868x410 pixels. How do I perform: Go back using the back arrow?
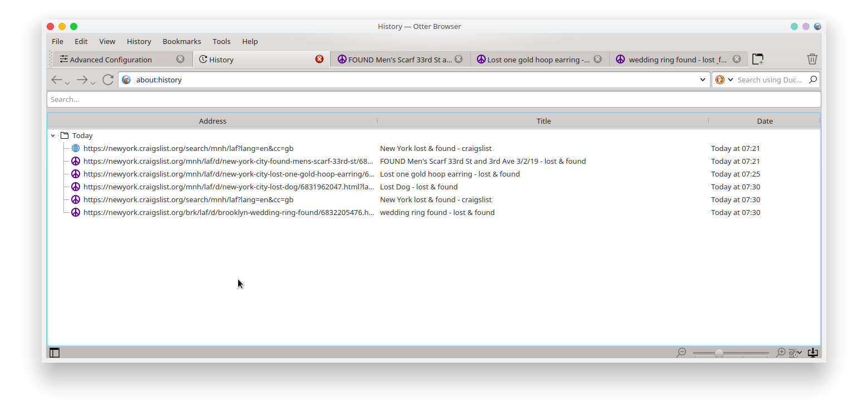(56, 80)
